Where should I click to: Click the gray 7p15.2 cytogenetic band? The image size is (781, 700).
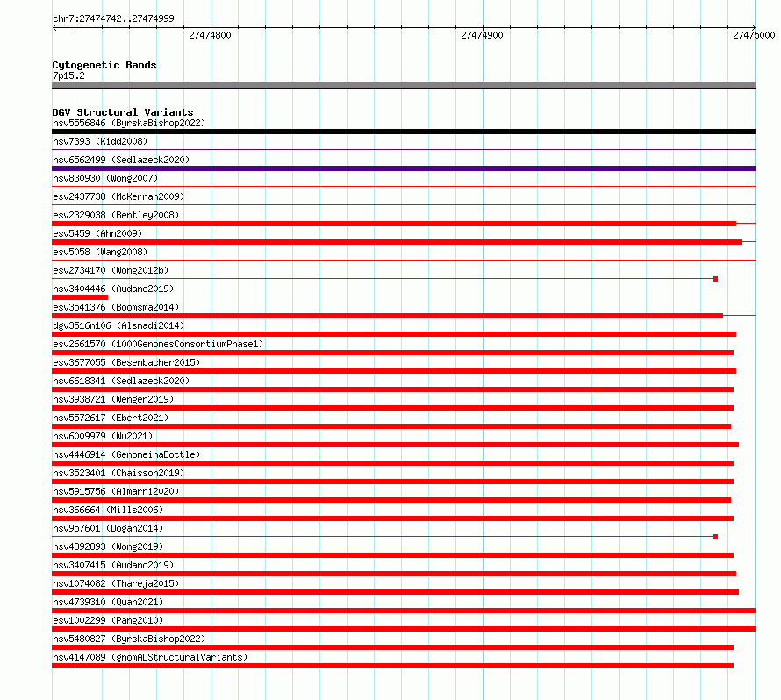tap(404, 85)
